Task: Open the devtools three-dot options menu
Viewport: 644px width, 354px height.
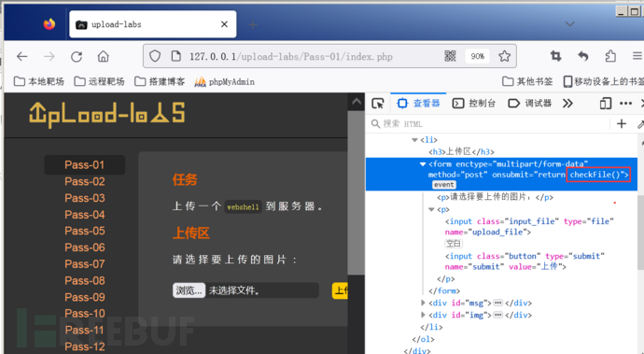Action: 625,103
